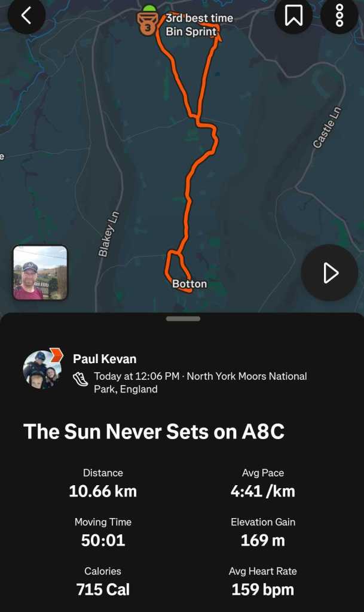Open Paul Kevan's profile picture
364x612 pixels.
[42, 369]
